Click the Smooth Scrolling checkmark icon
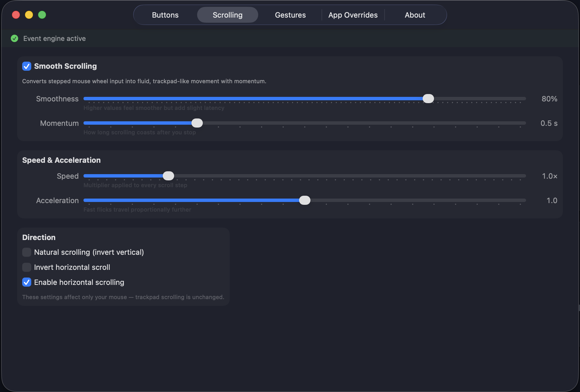 point(26,66)
